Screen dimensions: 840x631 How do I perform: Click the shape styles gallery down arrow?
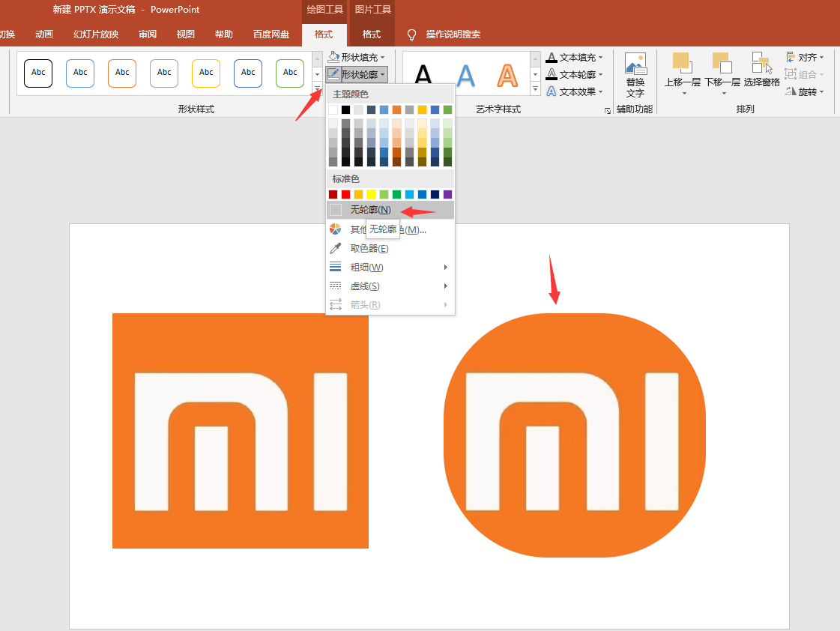(x=317, y=74)
